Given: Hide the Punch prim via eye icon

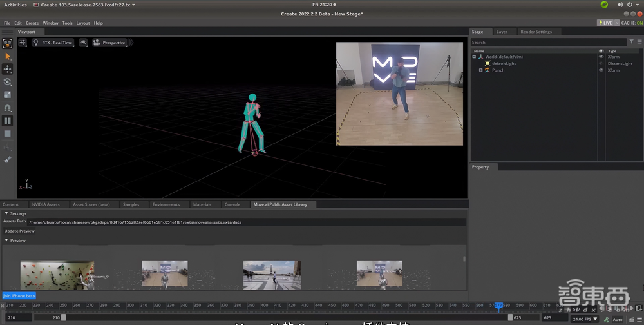Looking at the screenshot, I should (601, 70).
